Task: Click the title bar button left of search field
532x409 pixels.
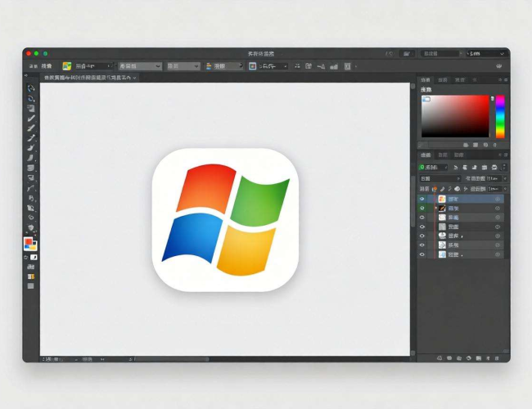Action: point(407,54)
